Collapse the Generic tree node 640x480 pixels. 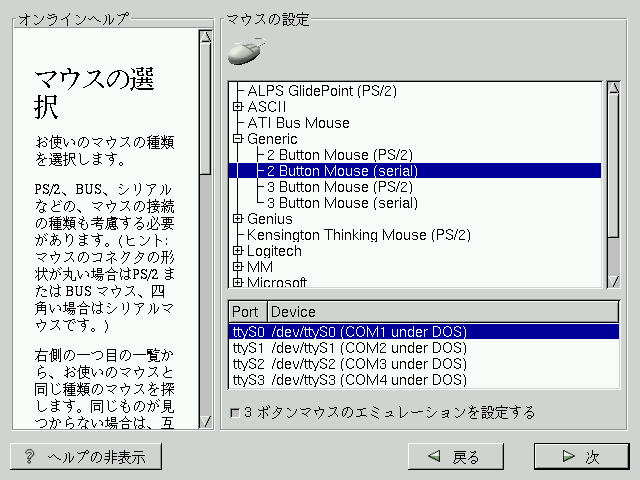click(x=238, y=139)
